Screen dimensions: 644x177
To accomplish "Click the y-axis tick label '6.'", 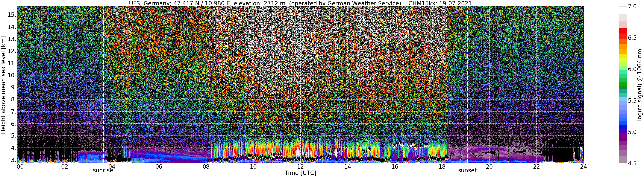I will point(14,124).
